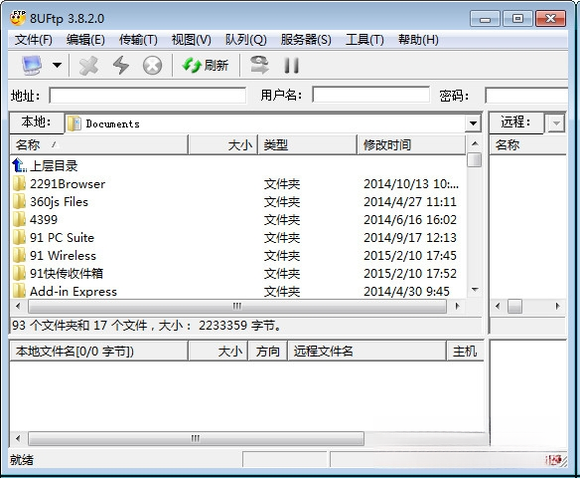Click the local list vertical scrollbar thumb

[475, 160]
